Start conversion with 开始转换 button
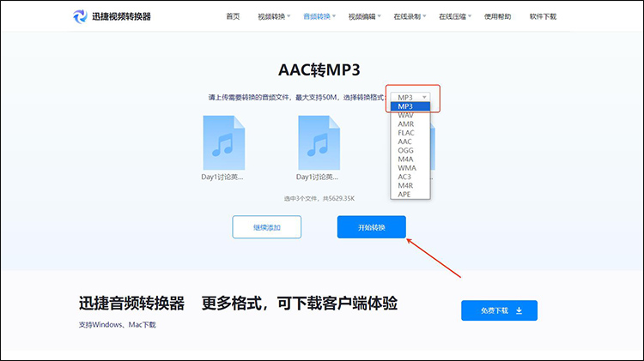The width and height of the screenshot is (644, 361). click(x=371, y=227)
